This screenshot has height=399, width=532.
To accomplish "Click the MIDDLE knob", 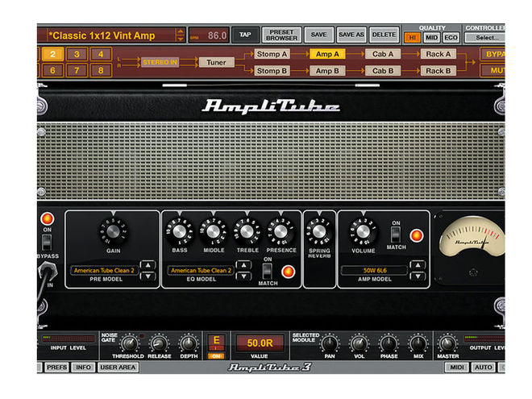I will click(213, 231).
